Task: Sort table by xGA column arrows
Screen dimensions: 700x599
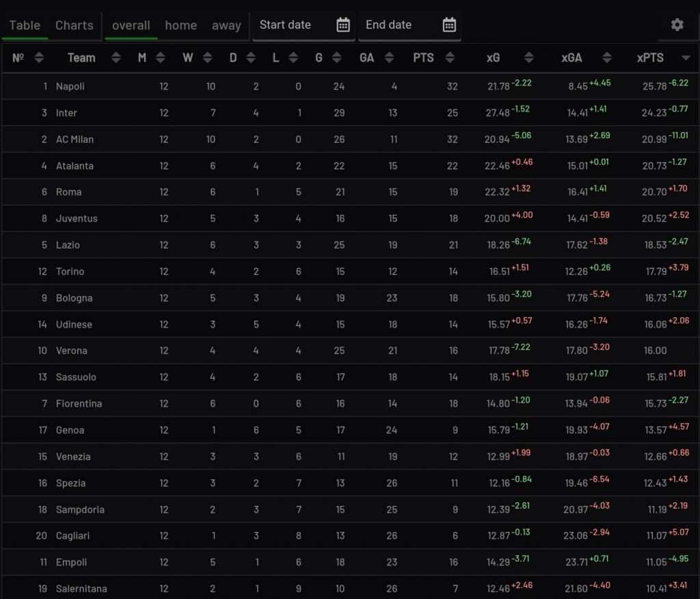Action: [606, 58]
